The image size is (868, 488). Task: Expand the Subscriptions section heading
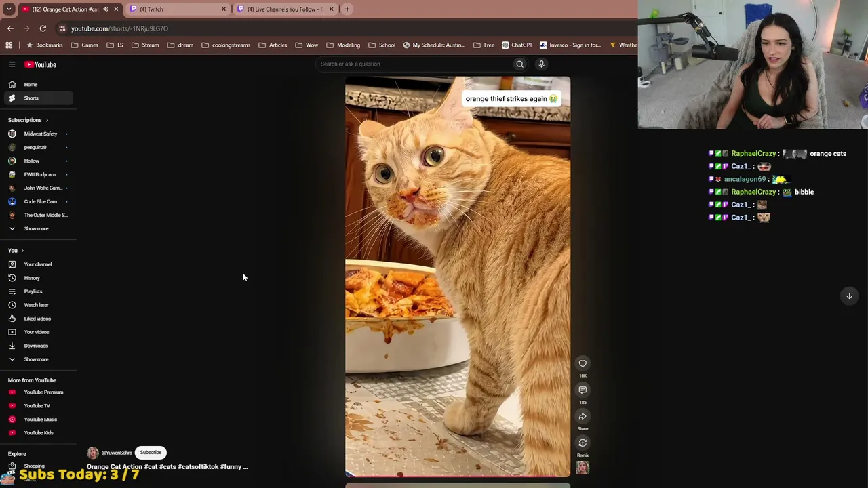(28, 120)
